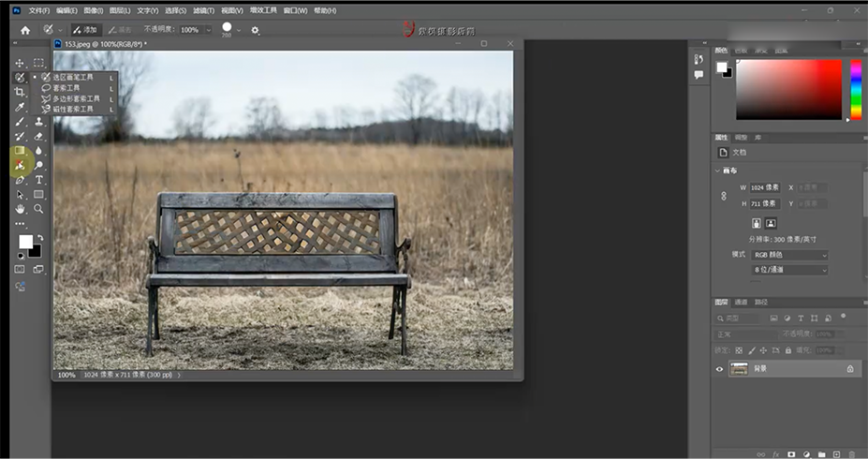Open the brush size 200 picker arrow
This screenshot has width=868, height=459.
click(239, 30)
